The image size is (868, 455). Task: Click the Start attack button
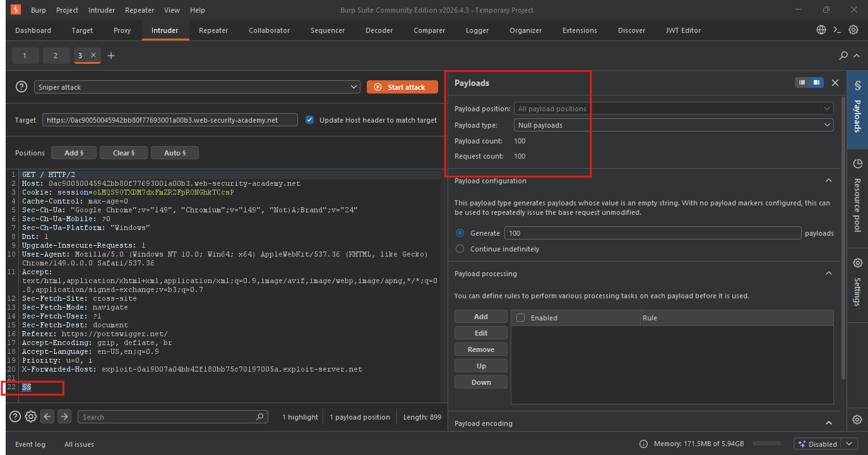coord(402,87)
